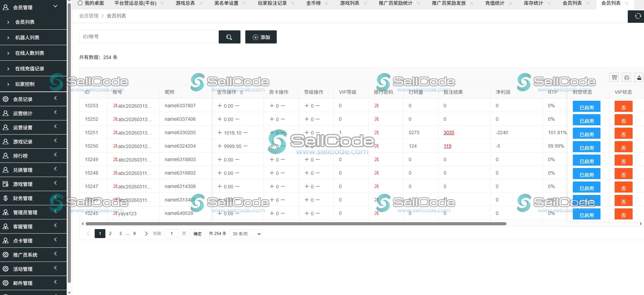644x295 pixels.
Task: Open the column filter grid icon
Action: click(614, 78)
